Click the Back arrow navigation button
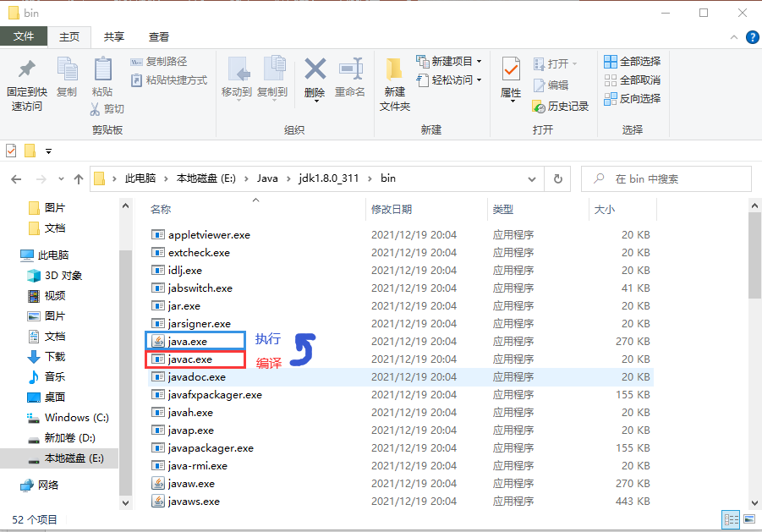This screenshot has width=762, height=532. pos(17,179)
